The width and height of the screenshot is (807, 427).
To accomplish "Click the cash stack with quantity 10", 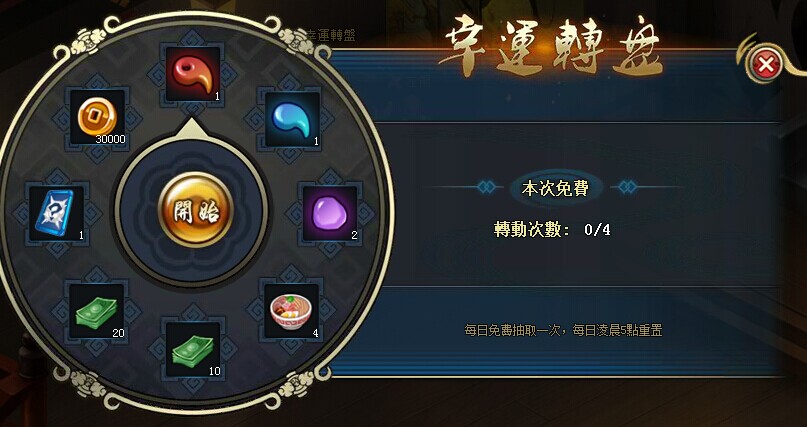I will [193, 350].
